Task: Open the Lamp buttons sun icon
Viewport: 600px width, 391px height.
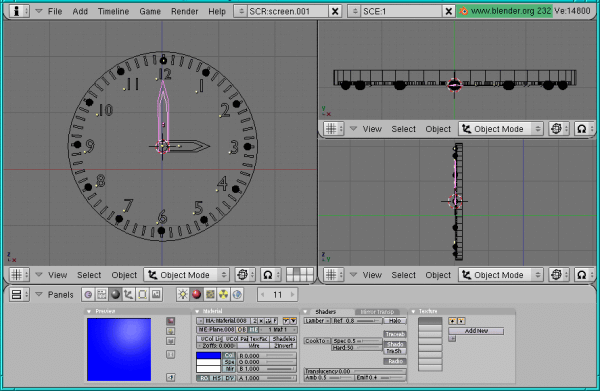Action: click(183, 294)
